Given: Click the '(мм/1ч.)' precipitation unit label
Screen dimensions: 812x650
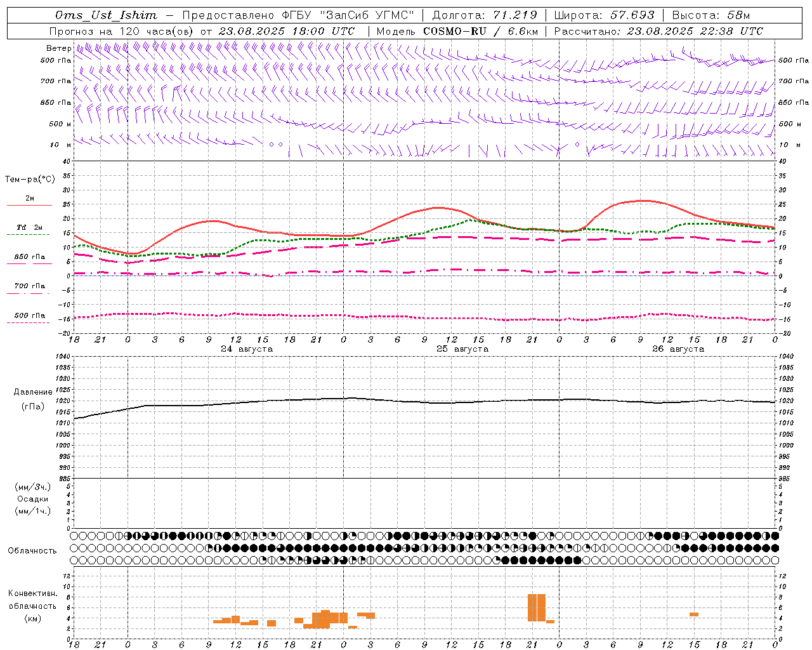Looking at the screenshot, I should (33, 511).
